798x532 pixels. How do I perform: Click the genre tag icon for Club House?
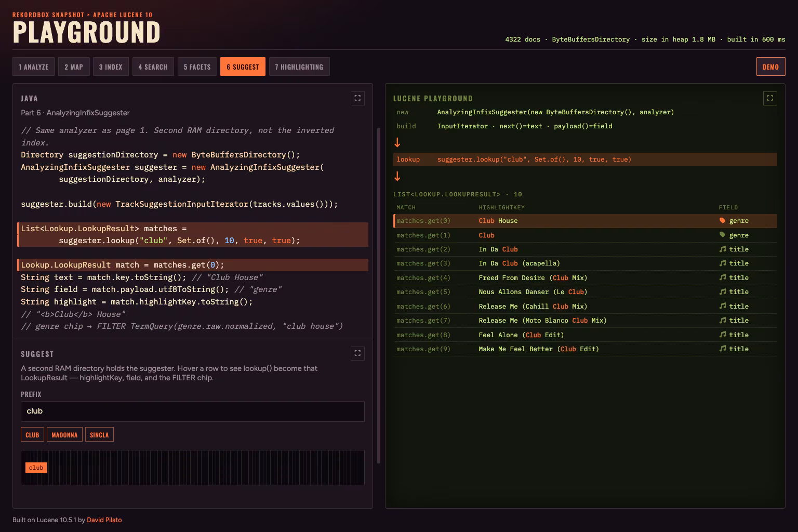[722, 220]
